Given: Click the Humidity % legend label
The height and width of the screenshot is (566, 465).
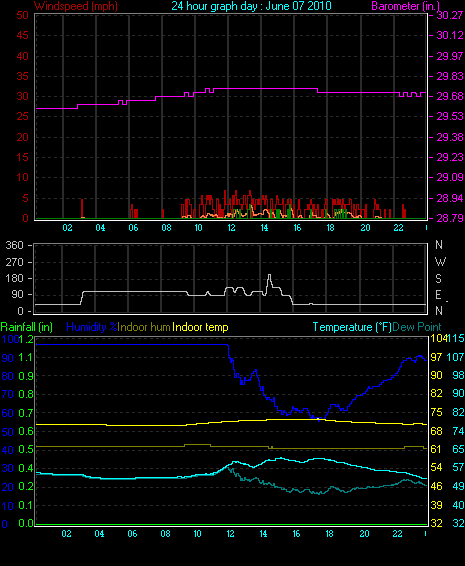Looking at the screenshot, I should [92, 327].
